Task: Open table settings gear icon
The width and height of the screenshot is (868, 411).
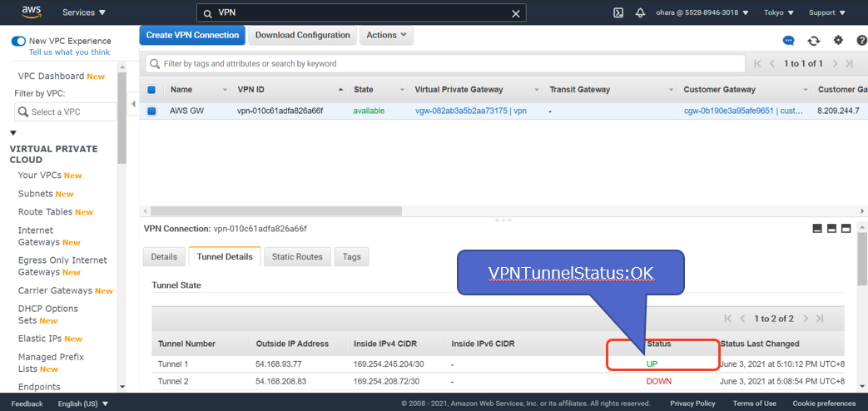Action: 838,40
